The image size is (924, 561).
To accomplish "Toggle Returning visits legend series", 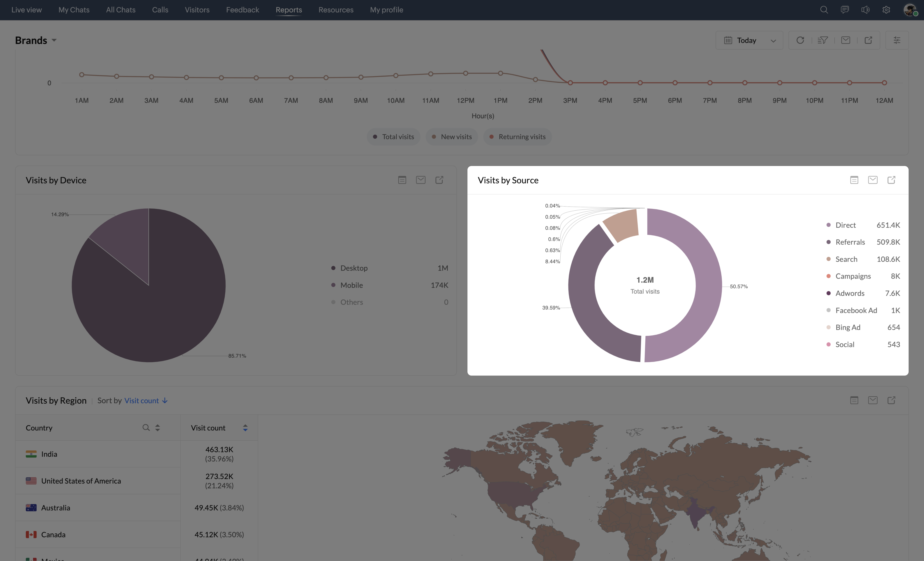I will [517, 137].
